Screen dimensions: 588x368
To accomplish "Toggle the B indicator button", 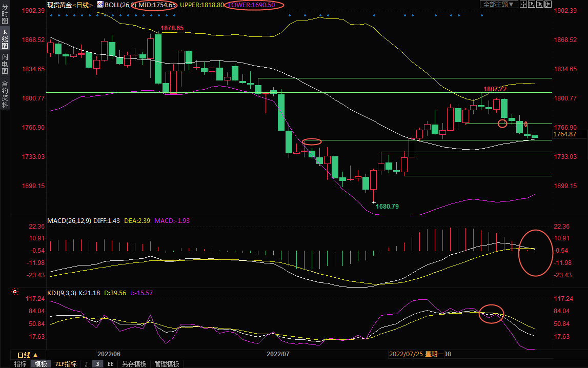I will pyautogui.click(x=97, y=364).
